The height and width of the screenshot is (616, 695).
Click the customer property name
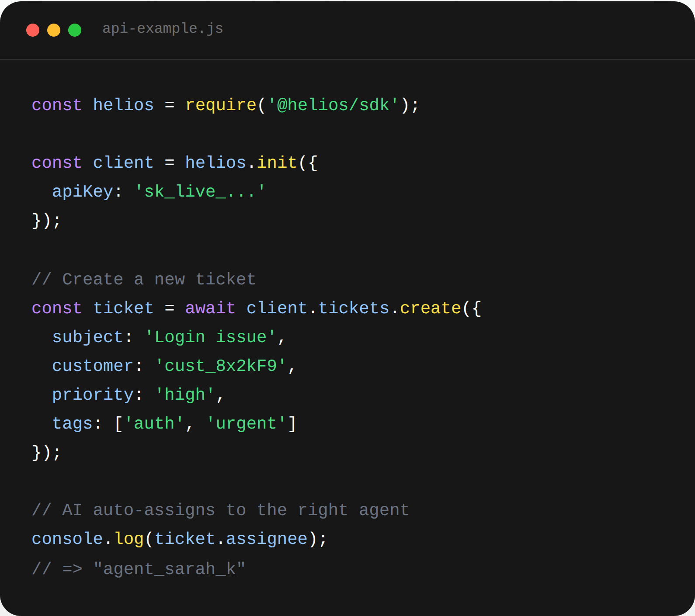click(93, 366)
